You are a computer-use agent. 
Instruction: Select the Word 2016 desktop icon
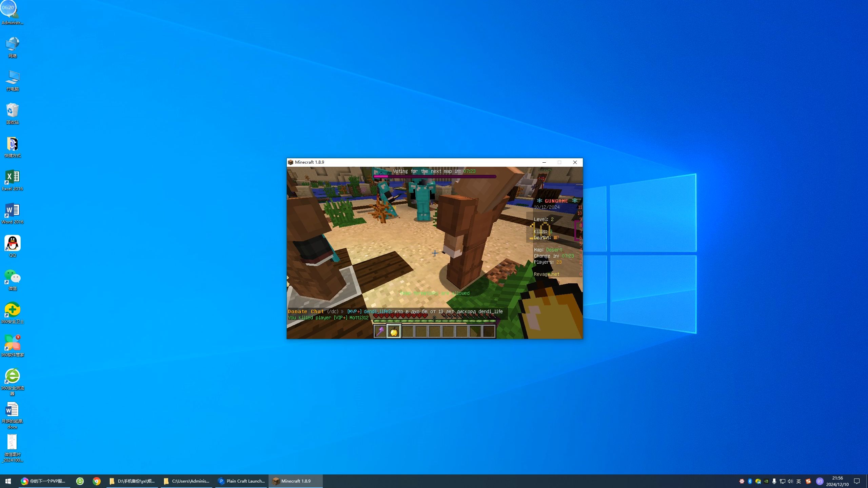13,213
